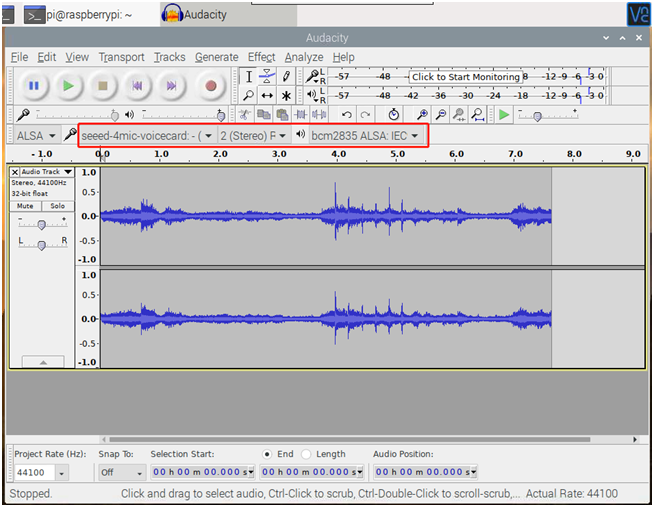The height and width of the screenshot is (507, 654).
Task: Solo the Audio Track
Action: coord(58,206)
